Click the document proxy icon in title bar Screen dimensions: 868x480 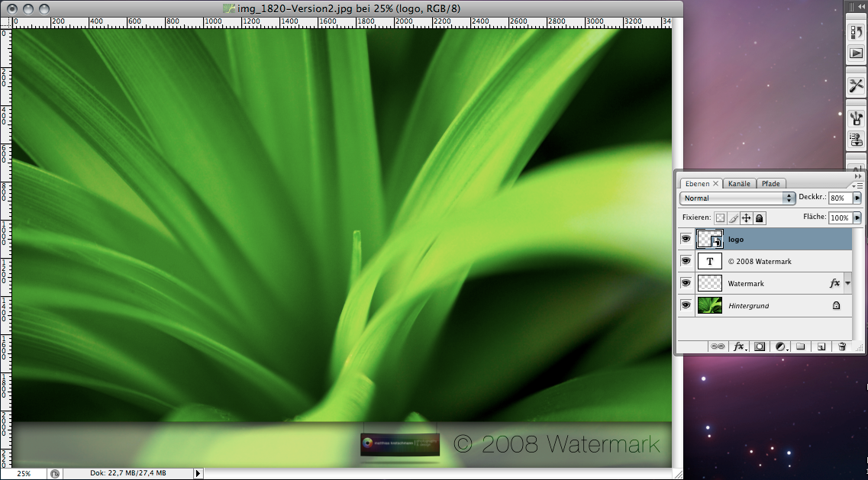[229, 8]
